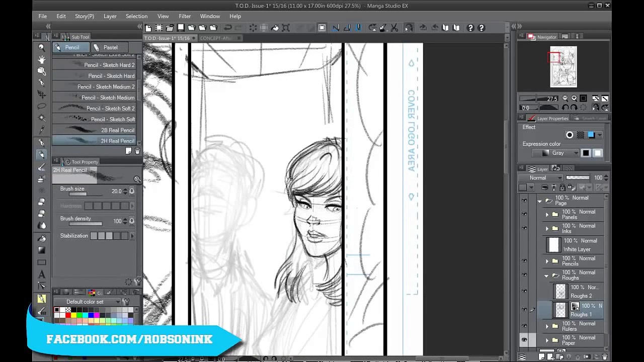Increase Brush size stepper arrow
This screenshot has width=644, height=362.
click(125, 190)
